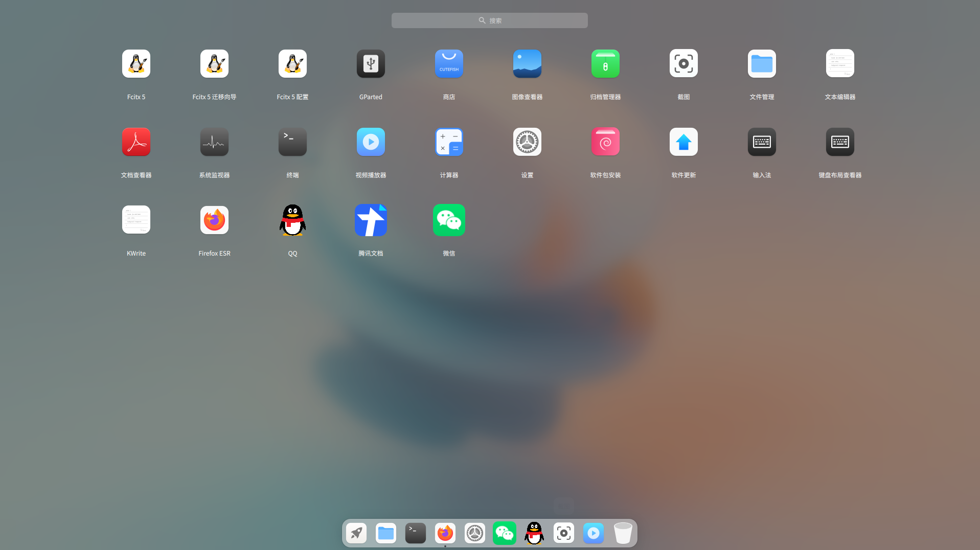Open the 截图 screenshot tool in grid
The image size is (980, 550).
coord(683,64)
